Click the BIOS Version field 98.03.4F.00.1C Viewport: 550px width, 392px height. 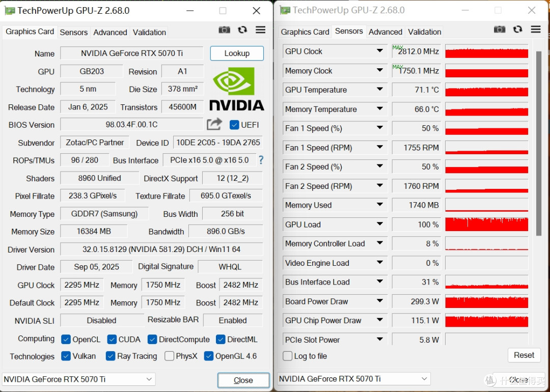[x=131, y=124]
